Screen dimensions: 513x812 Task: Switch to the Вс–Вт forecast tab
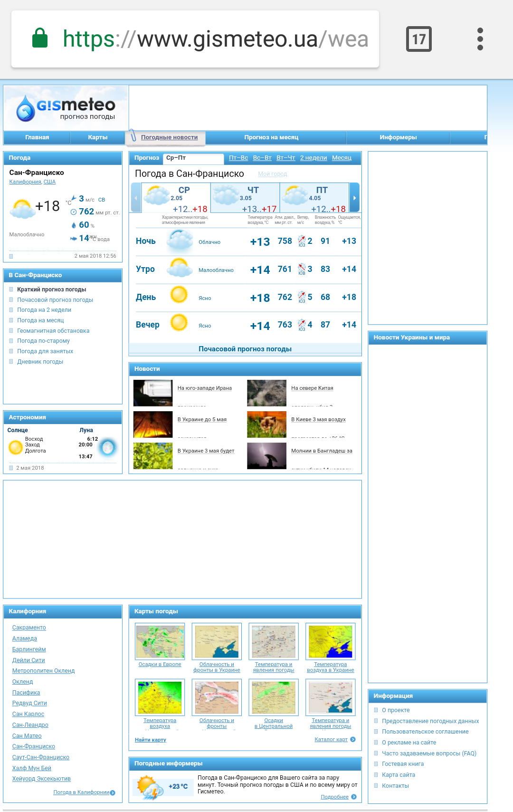point(262,158)
